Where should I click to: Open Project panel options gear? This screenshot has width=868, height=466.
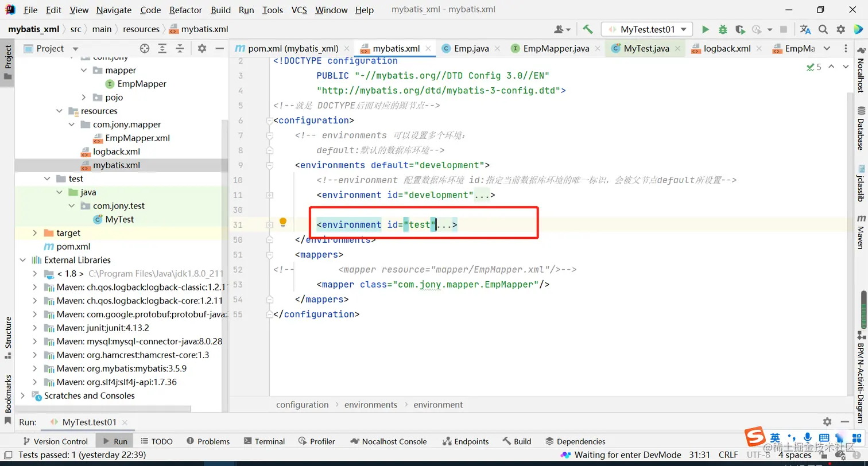click(x=201, y=49)
